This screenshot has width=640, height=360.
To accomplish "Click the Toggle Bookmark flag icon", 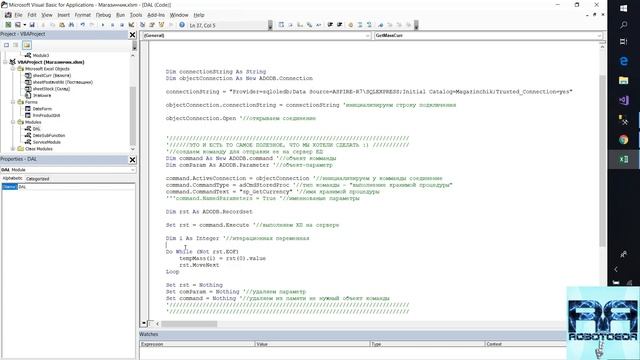I will click(380, 25).
